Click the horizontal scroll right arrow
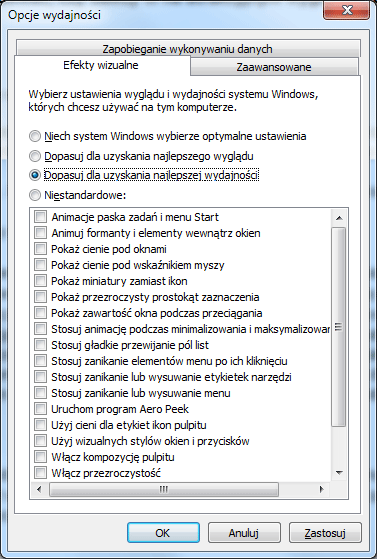Image resolution: width=377 pixels, height=559 pixels. pyautogui.click(x=321, y=489)
